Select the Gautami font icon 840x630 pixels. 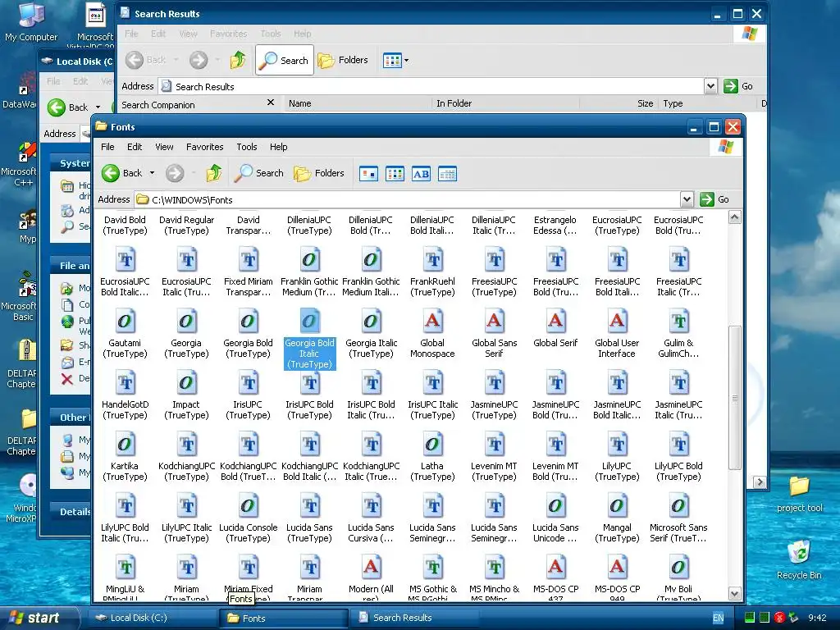pos(125,322)
